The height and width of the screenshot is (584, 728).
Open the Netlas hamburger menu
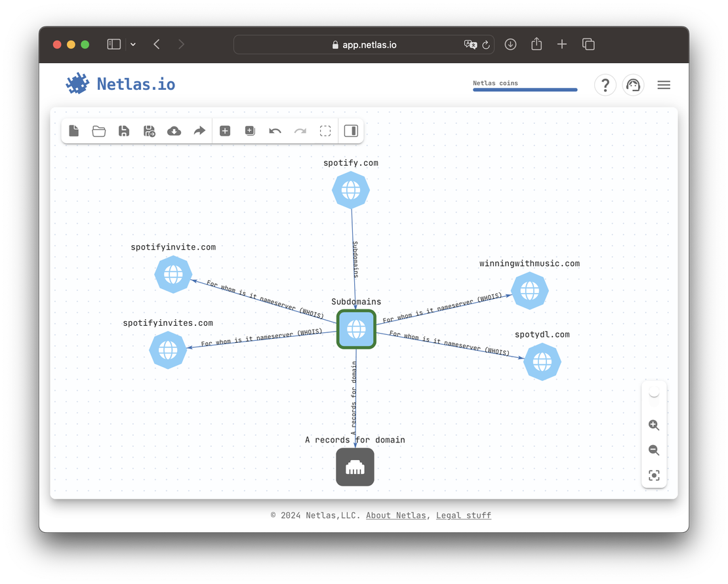click(664, 85)
